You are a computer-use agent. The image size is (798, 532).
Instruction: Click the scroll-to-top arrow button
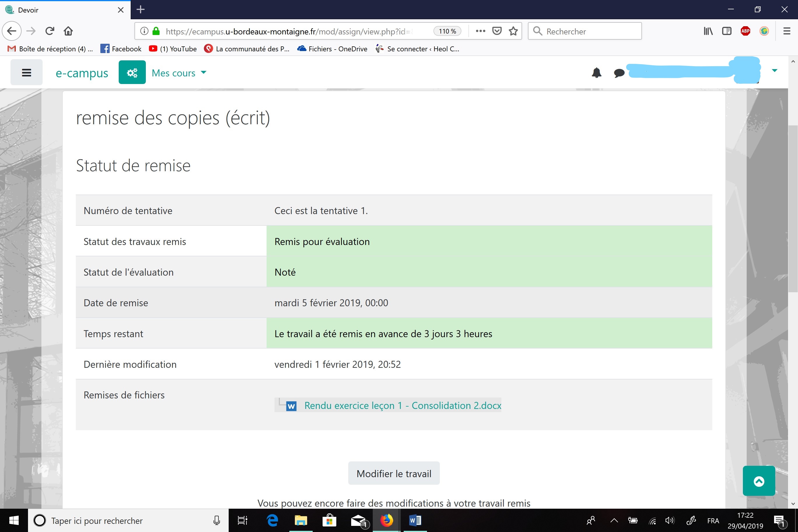pyautogui.click(x=759, y=481)
